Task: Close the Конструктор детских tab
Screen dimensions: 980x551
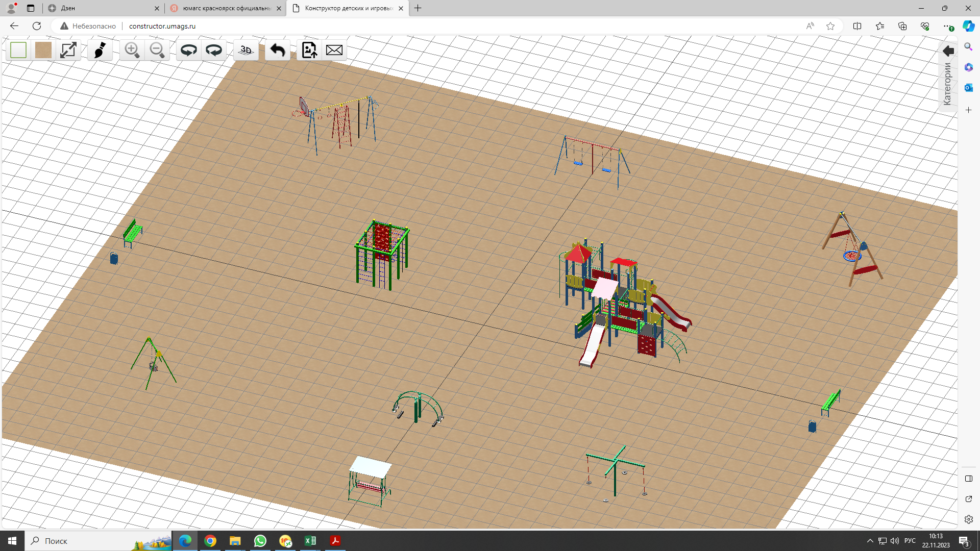Action: (x=401, y=8)
